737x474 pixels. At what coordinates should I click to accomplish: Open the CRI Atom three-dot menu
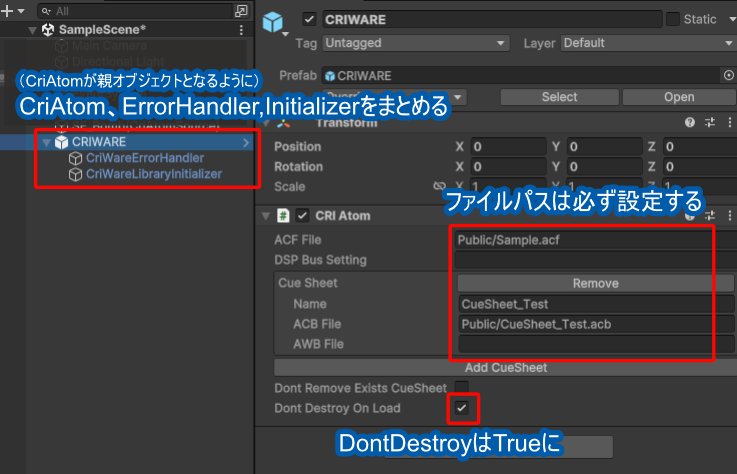coord(729,216)
